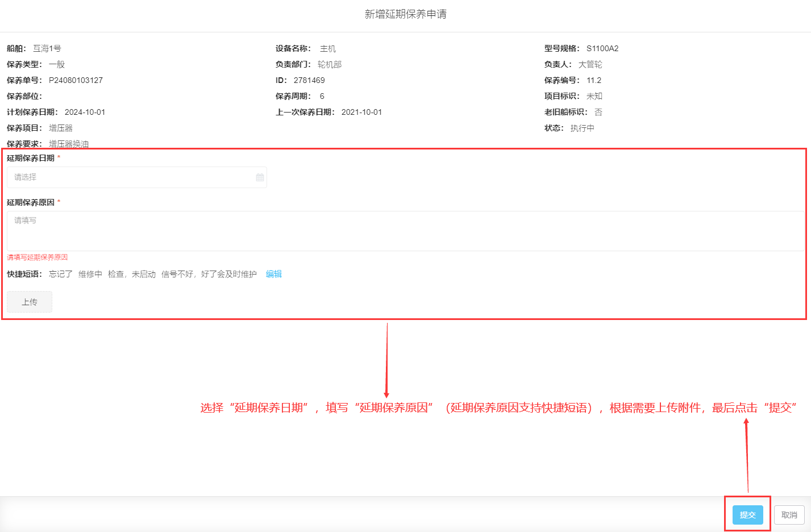Select the maintenance item 增压器

coord(61,128)
